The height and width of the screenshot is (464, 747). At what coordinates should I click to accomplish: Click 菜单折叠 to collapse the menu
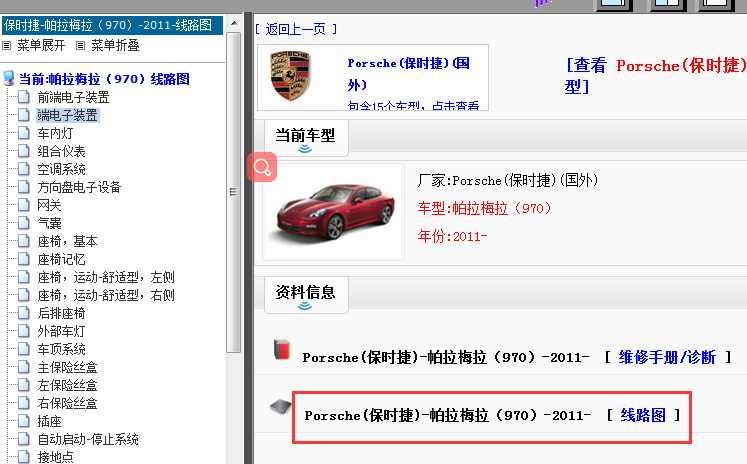(x=115, y=46)
